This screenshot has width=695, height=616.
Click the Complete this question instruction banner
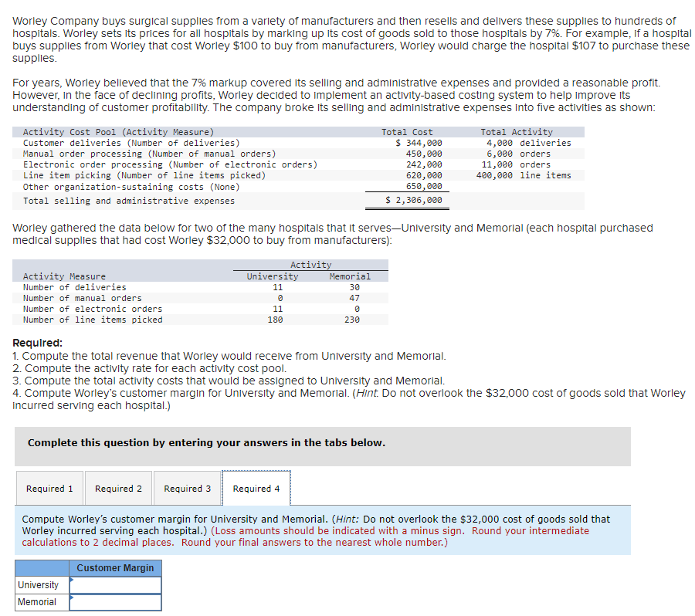[x=323, y=446]
